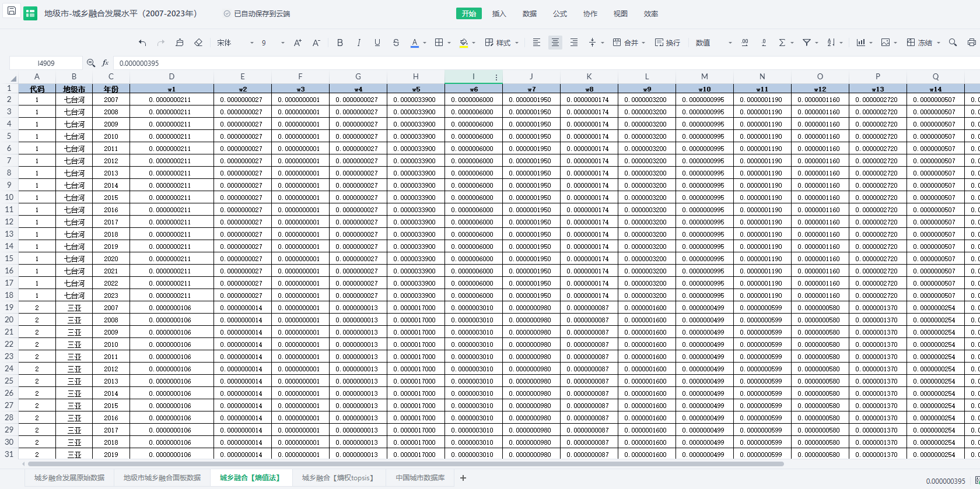The image size is (980, 489).
Task: Expand the 数值 number format dropdown
Action: (x=713, y=43)
